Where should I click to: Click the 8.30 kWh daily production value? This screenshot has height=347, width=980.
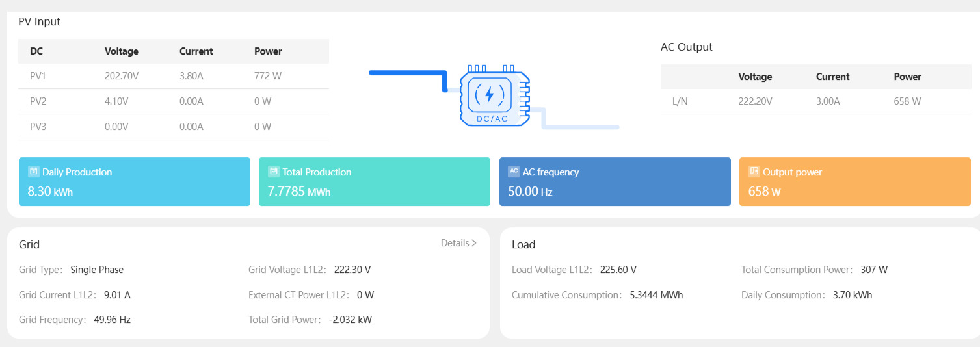(x=50, y=192)
